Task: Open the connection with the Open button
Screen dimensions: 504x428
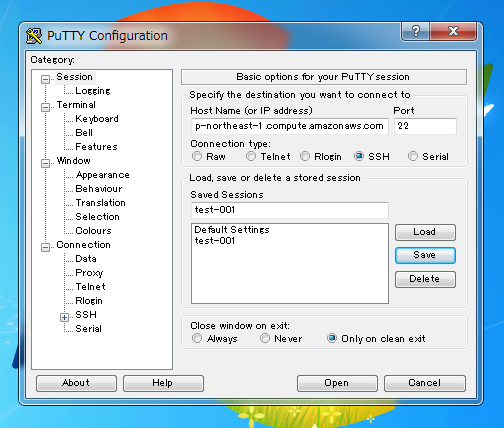Action: tap(337, 383)
